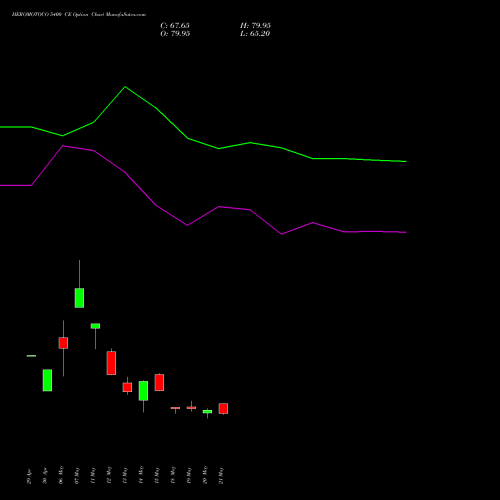This screenshot has height=500, width=500.
Task: Click the red candle above 15 May
Action: tap(159, 382)
